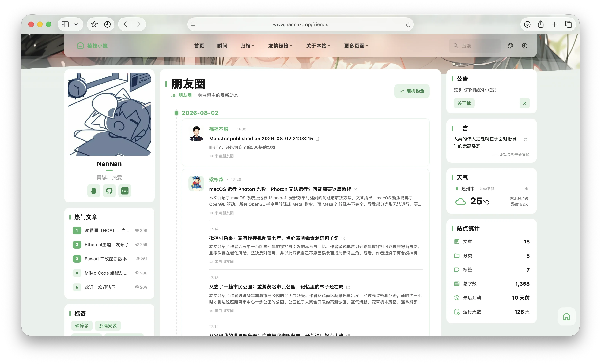Expand the 友情链接 dropdown menu
Image resolution: width=601 pixels, height=364 pixels.
[280, 46]
